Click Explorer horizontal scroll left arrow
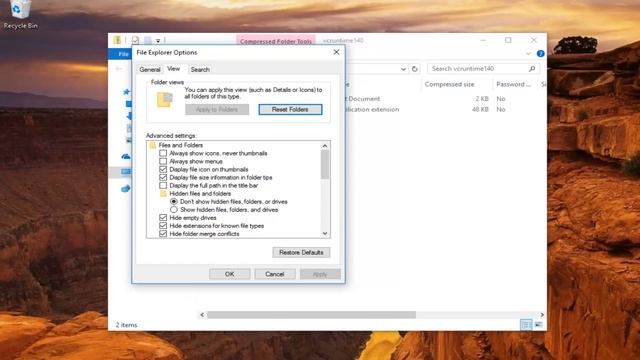The height and width of the screenshot is (360, 640). click(202, 315)
